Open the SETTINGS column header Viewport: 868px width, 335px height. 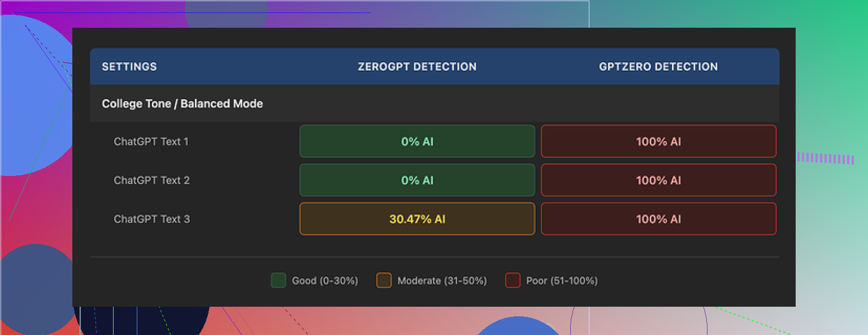129,66
